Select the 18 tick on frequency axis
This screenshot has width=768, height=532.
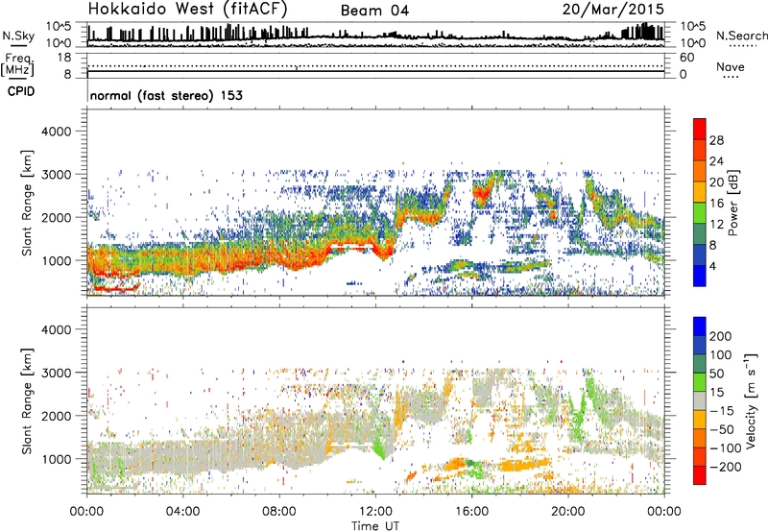click(64, 58)
